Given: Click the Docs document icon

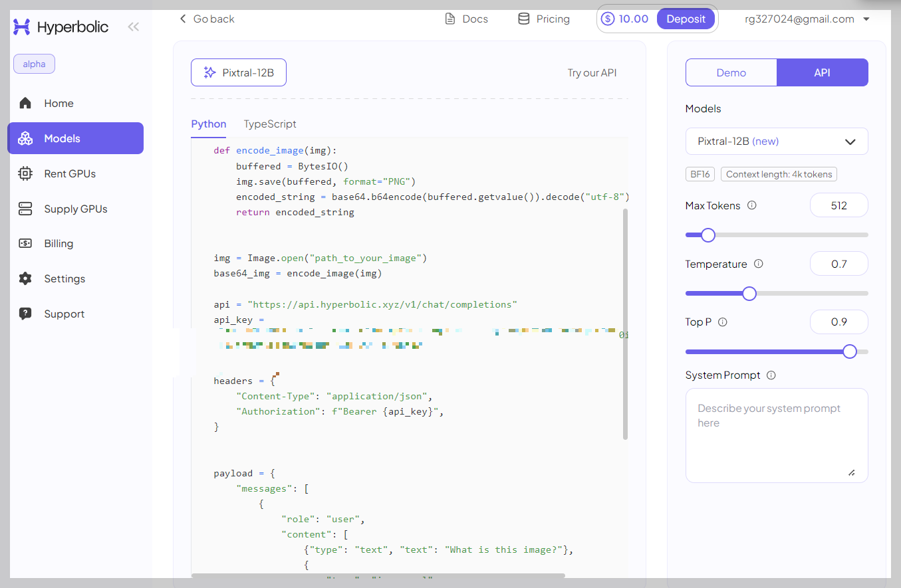Looking at the screenshot, I should (450, 19).
